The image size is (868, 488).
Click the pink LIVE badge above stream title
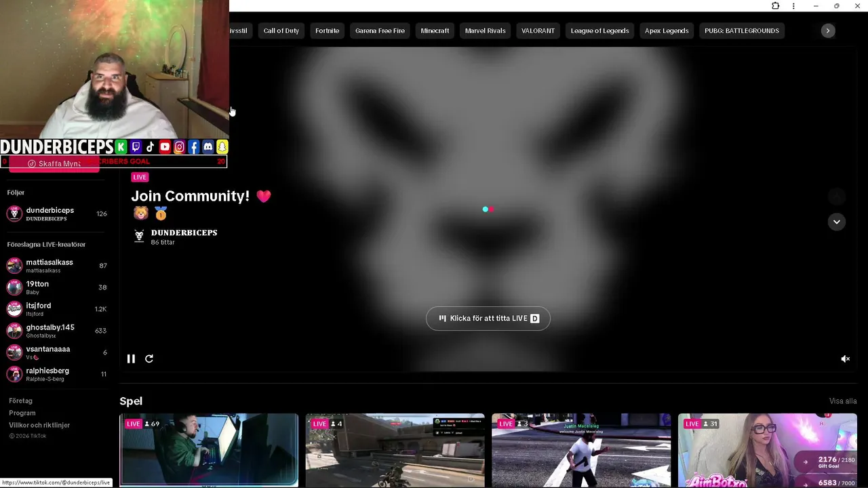[140, 177]
